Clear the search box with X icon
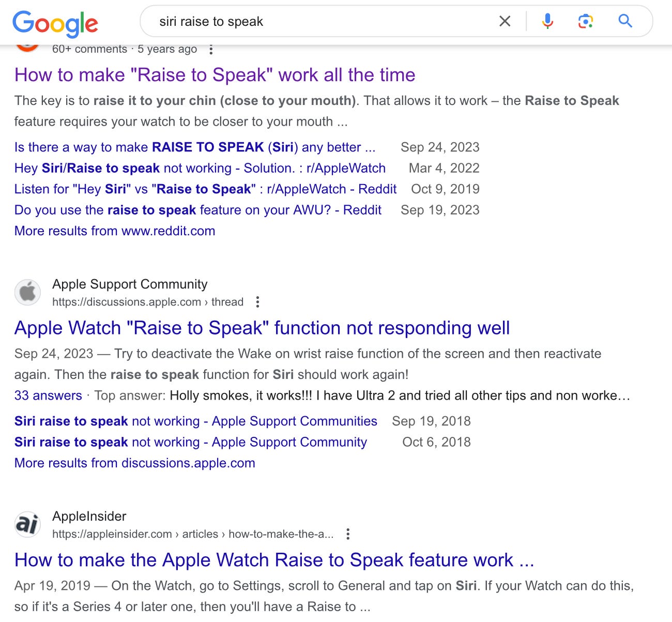The width and height of the screenshot is (672, 622). pos(505,21)
